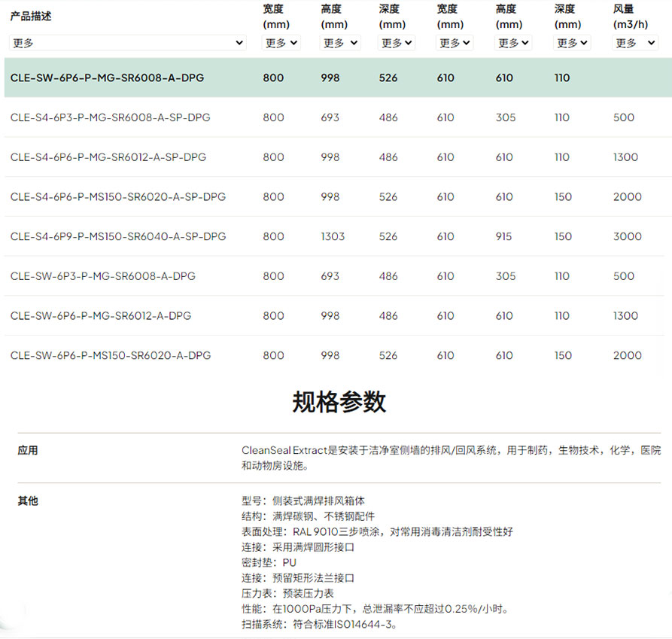The width and height of the screenshot is (672, 639).
Task: Click airflow 1300 in CLE-SW-6P6-P-MG-SR6012-A-DPG row
Action: (x=625, y=316)
